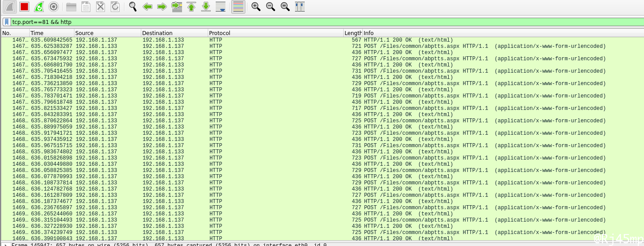Click the Go to specified packet icon
The width and height of the screenshot is (644, 246).
point(177,7)
